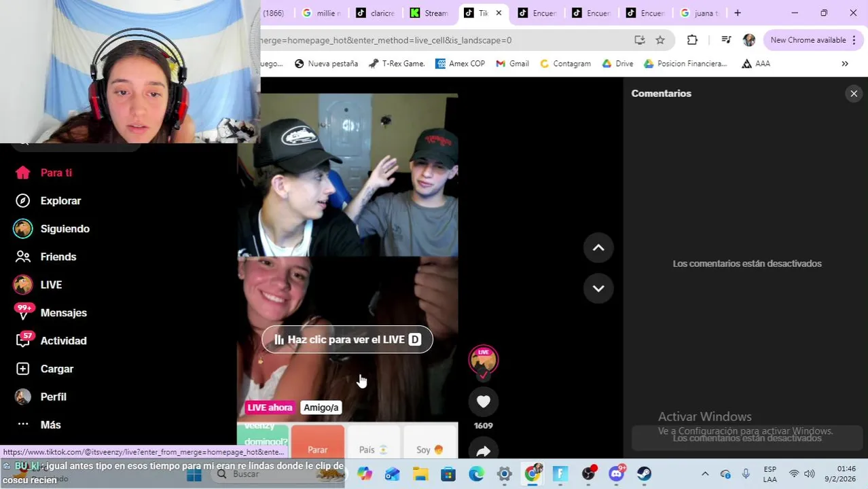
Task: Open the Extensions puzzle icon
Action: click(x=692, y=40)
